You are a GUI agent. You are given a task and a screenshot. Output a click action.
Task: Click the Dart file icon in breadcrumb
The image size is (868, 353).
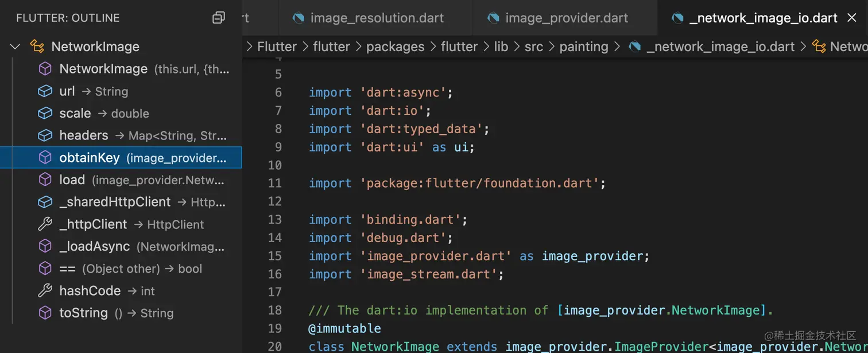click(635, 46)
